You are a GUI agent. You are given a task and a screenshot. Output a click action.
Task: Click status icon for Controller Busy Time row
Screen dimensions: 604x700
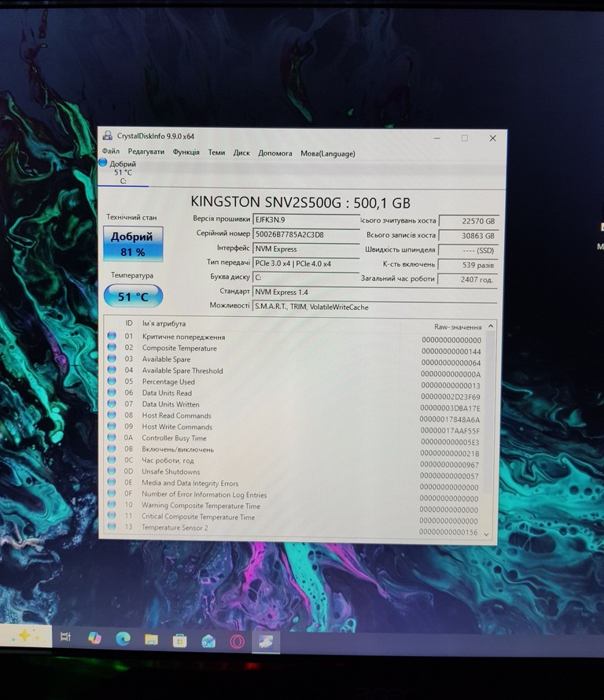tap(112, 437)
